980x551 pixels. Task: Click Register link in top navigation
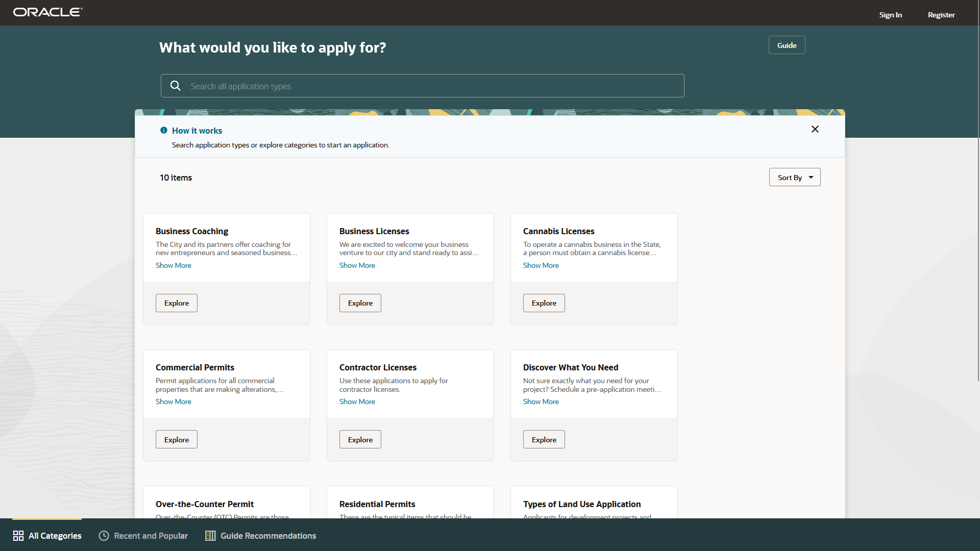pos(941,15)
